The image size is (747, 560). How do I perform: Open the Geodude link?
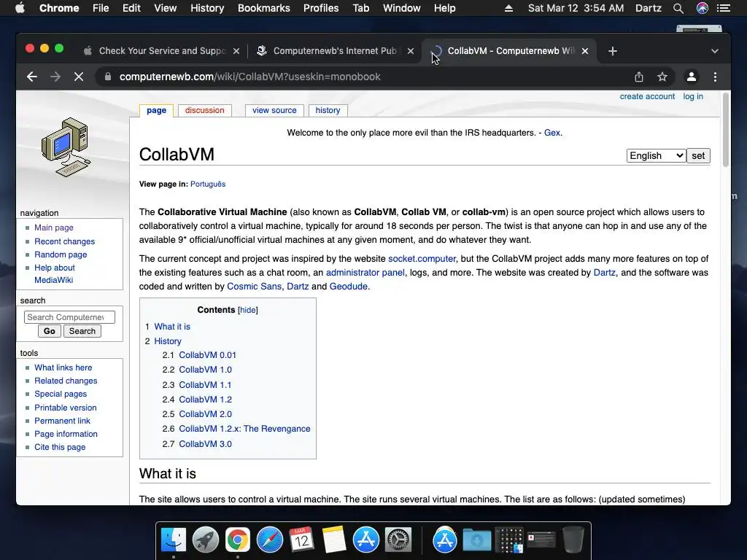click(x=348, y=286)
